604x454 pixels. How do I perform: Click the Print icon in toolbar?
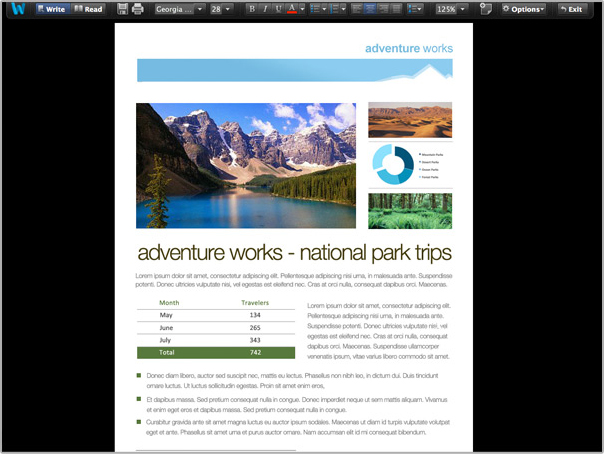138,9
